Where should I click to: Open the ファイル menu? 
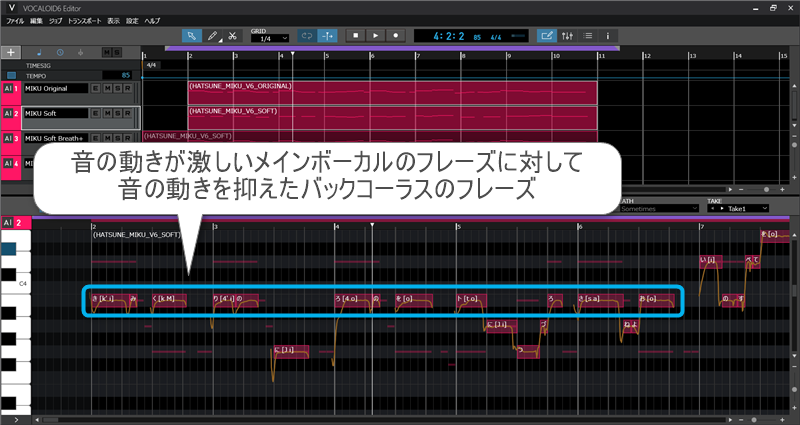15,21
